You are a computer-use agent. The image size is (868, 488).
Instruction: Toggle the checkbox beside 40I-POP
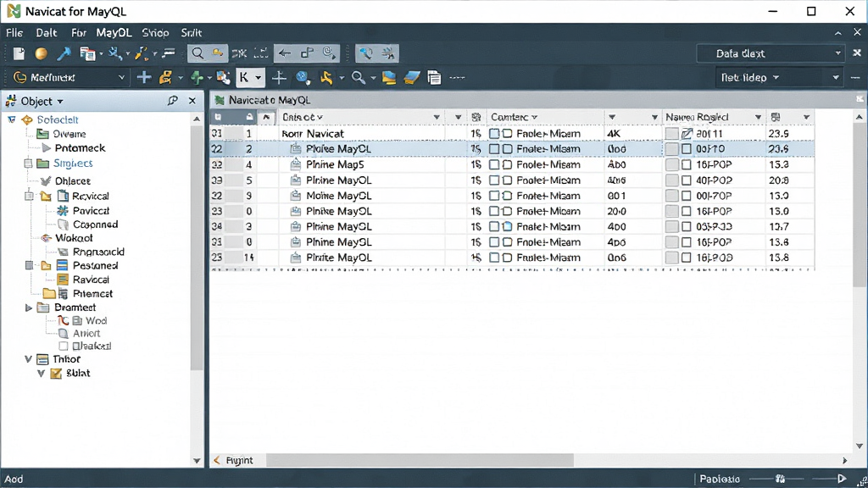pyautogui.click(x=687, y=180)
